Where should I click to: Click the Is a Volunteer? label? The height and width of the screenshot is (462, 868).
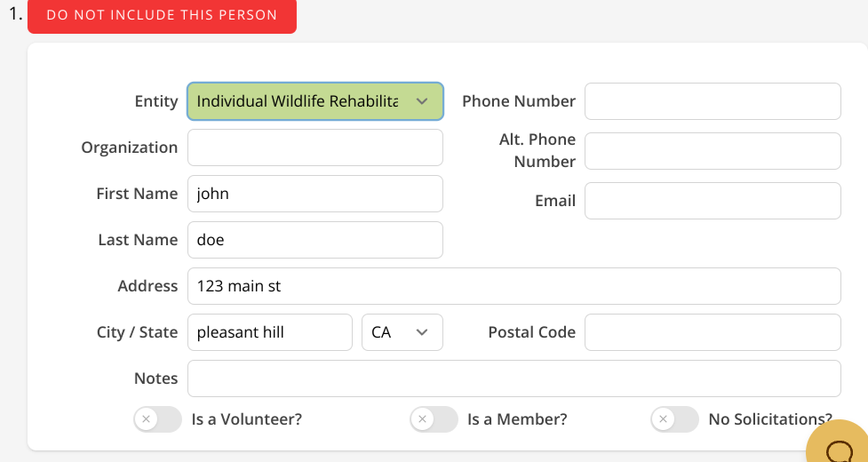pos(247,419)
